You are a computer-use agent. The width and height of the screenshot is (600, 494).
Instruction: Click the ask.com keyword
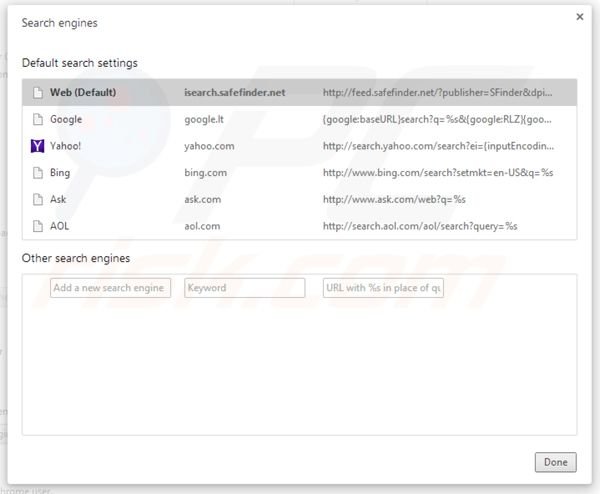[204, 200]
